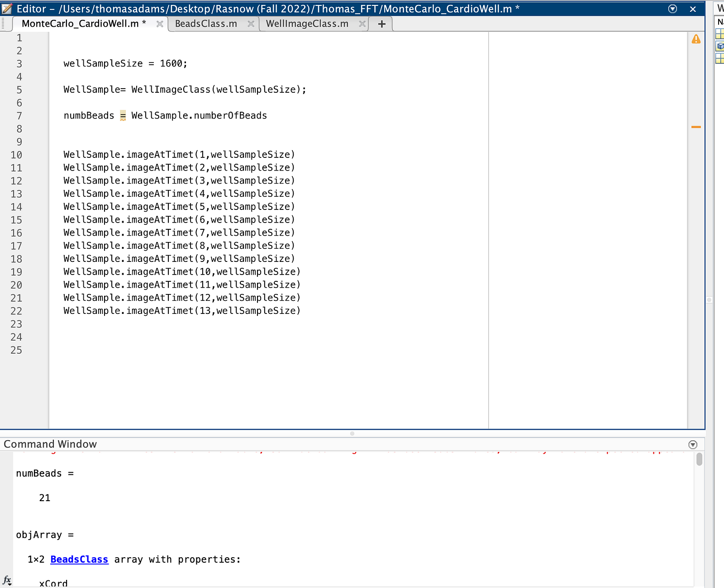This screenshot has height=588, width=724.
Task: Click 'WellSample.imageAtTimet(11,wellSampleSize)' line
Action: click(x=182, y=285)
